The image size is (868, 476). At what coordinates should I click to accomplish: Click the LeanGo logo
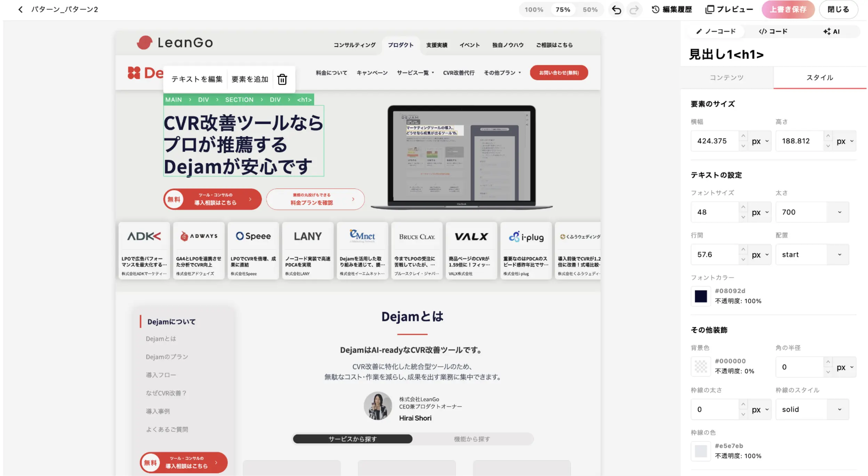click(175, 43)
